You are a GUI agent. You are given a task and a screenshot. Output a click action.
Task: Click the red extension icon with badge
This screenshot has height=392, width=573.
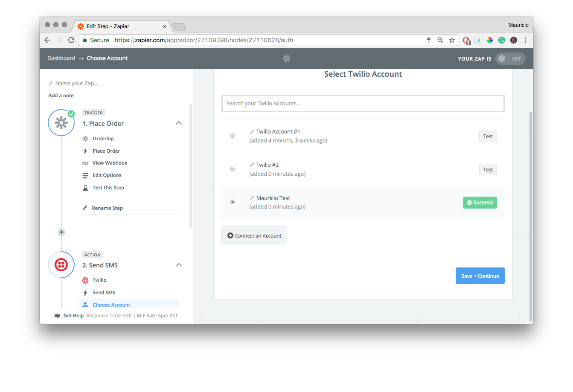[x=466, y=41]
